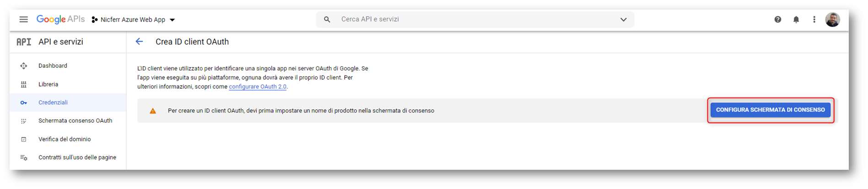
Task: Click the orange warning triangle icon
Action: (x=153, y=111)
